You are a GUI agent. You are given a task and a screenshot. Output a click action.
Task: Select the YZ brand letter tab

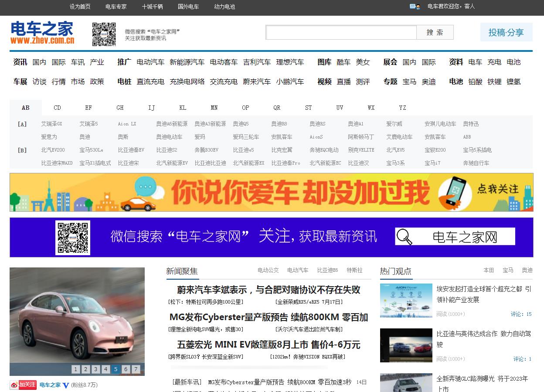(402, 108)
